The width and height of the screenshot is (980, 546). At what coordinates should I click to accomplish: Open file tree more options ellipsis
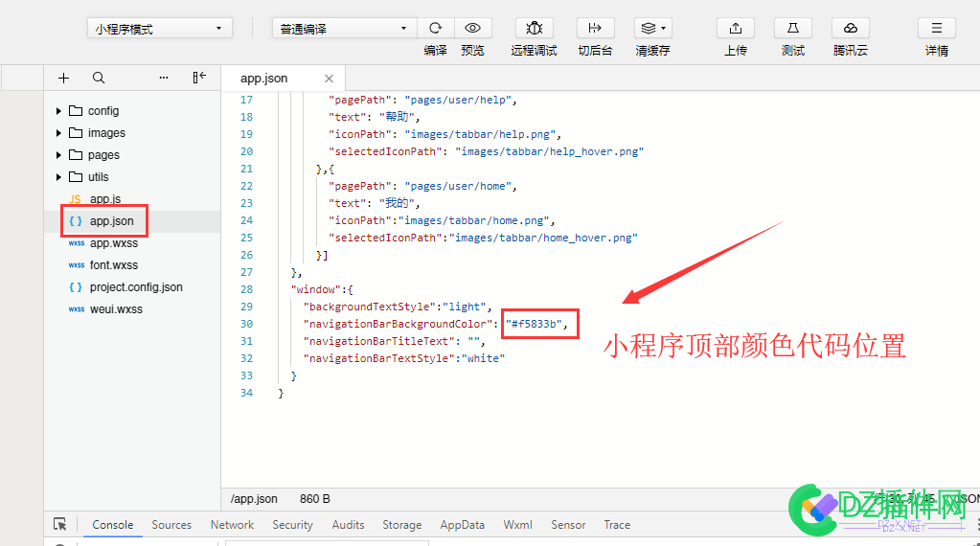[164, 79]
